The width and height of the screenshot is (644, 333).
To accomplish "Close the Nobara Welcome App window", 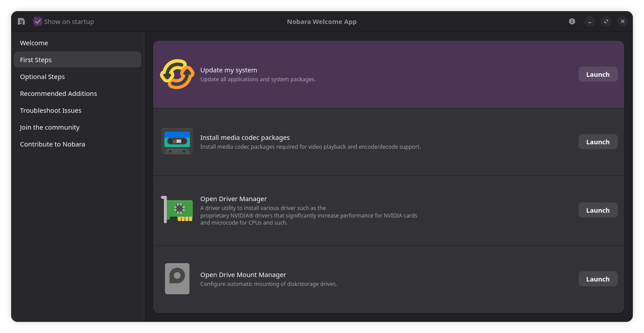I will coord(623,21).
